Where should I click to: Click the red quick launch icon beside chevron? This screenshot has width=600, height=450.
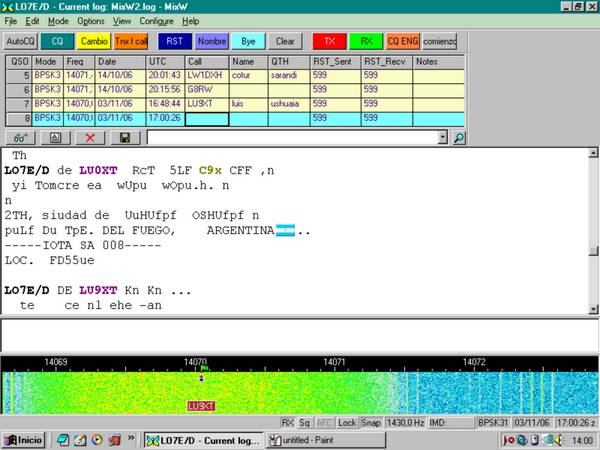[x=114, y=440]
